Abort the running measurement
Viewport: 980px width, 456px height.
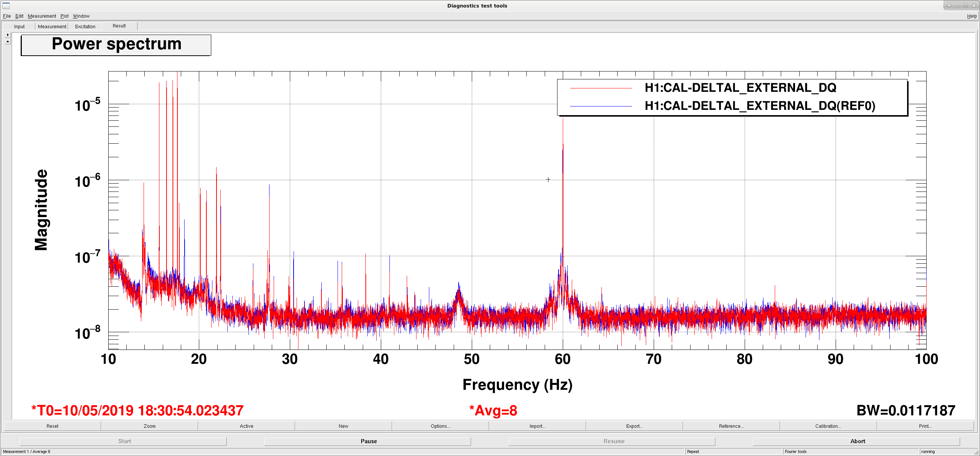(x=857, y=441)
